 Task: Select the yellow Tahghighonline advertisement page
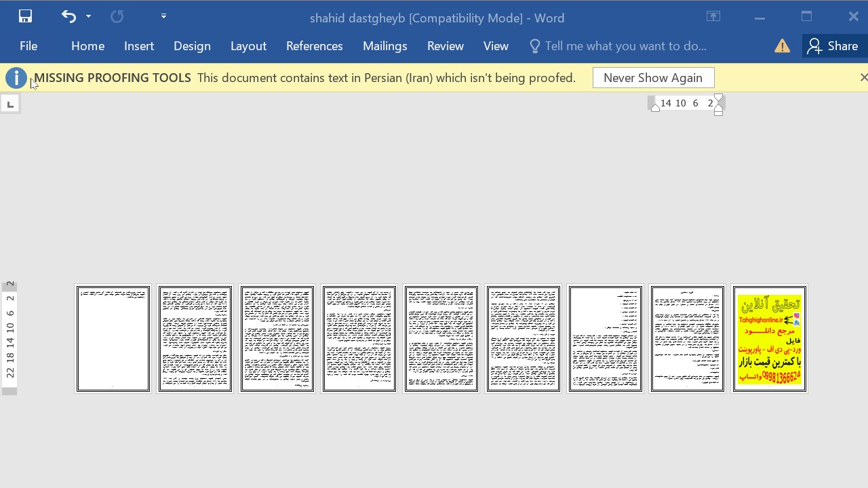[x=770, y=339]
